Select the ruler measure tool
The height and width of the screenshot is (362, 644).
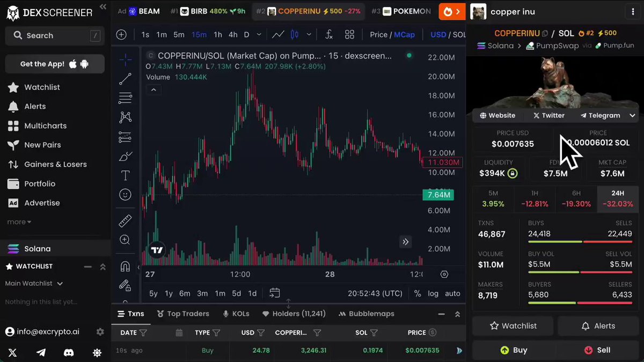click(x=125, y=221)
